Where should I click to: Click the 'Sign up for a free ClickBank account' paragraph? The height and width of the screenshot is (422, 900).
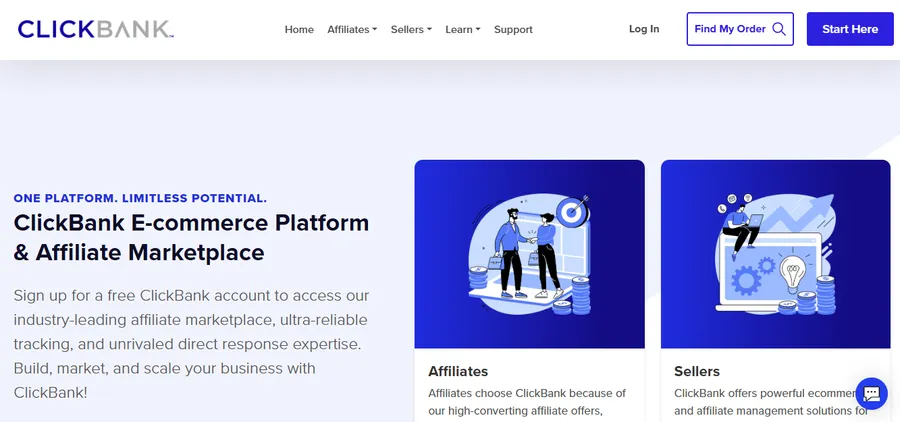191,344
